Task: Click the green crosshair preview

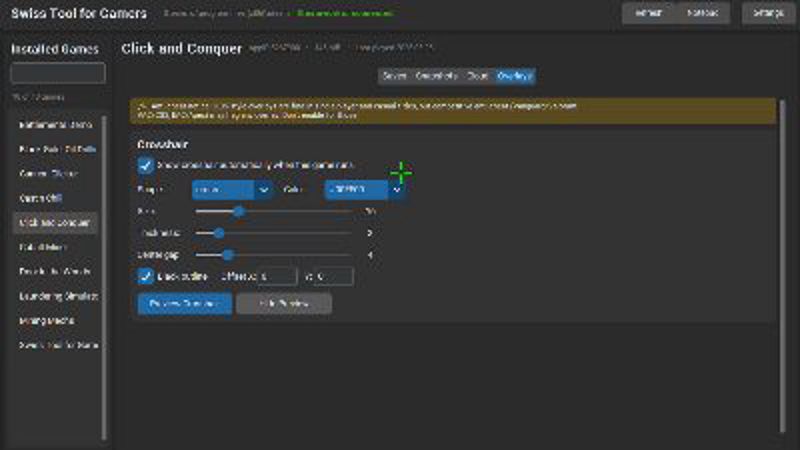Action: pyautogui.click(x=402, y=173)
